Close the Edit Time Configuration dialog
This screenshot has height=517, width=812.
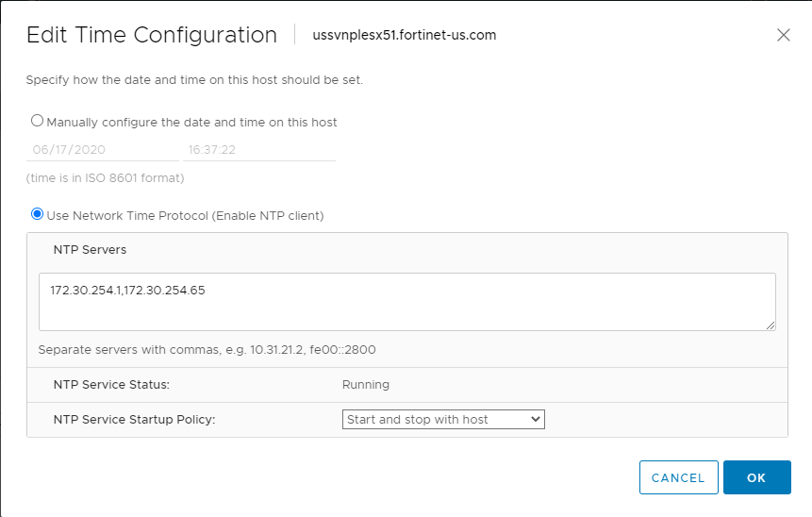(x=783, y=35)
